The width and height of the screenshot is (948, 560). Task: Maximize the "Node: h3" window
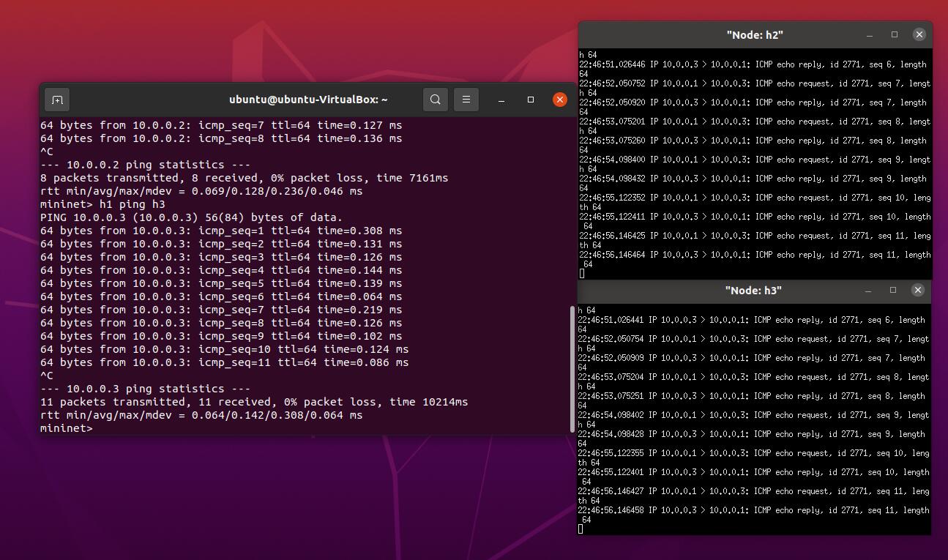(893, 291)
